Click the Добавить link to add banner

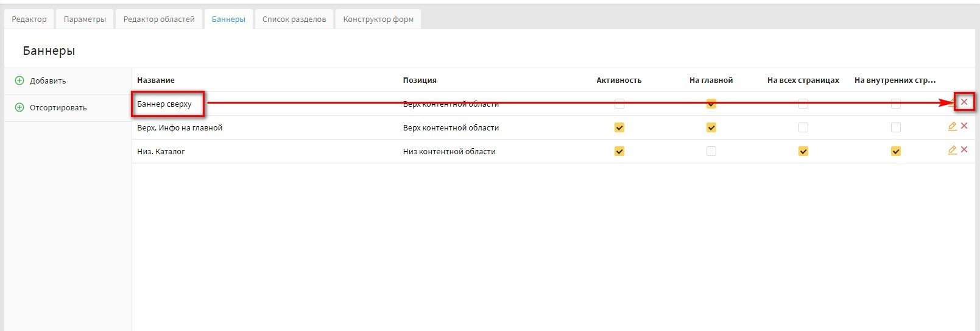coord(48,80)
